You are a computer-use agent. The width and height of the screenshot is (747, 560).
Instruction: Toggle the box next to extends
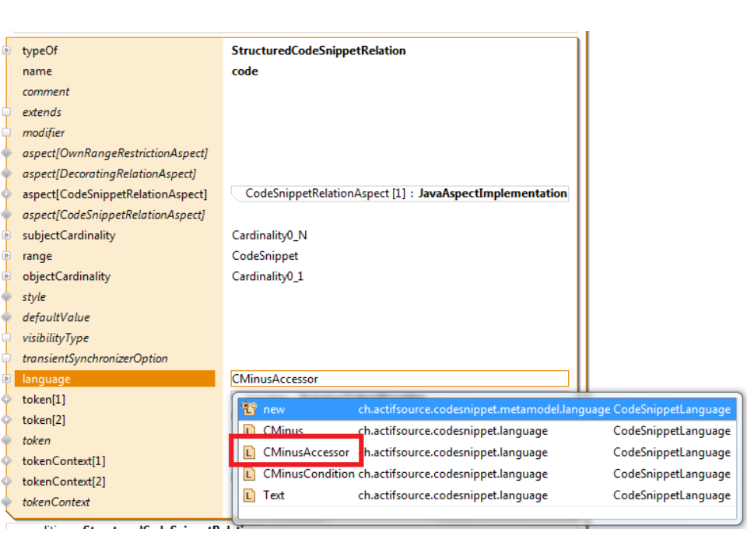coord(7,112)
